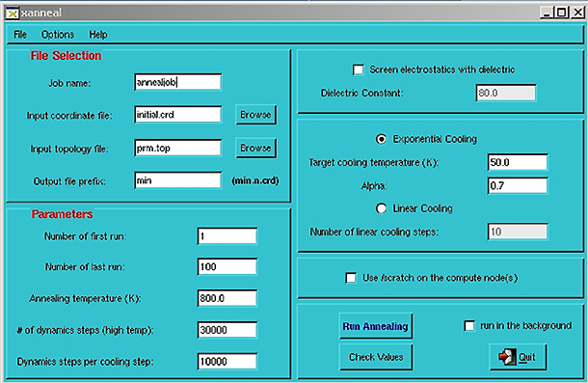Select the Linear Cooling radio button
The image size is (588, 383).
[x=381, y=208]
